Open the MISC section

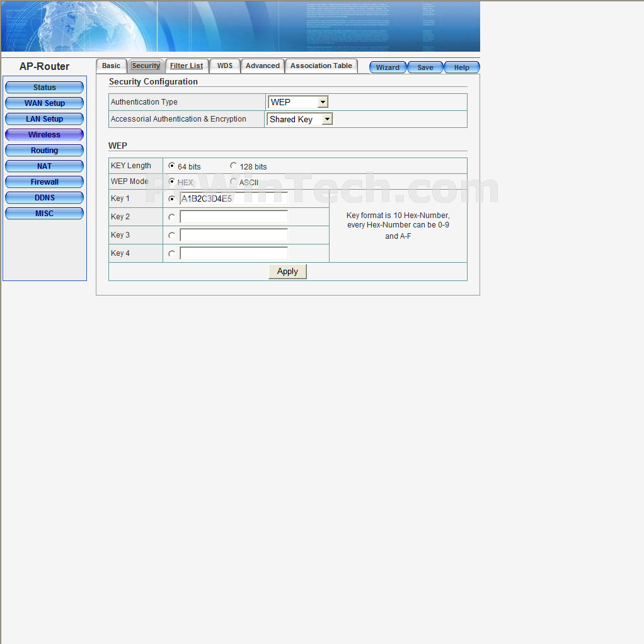(x=44, y=213)
